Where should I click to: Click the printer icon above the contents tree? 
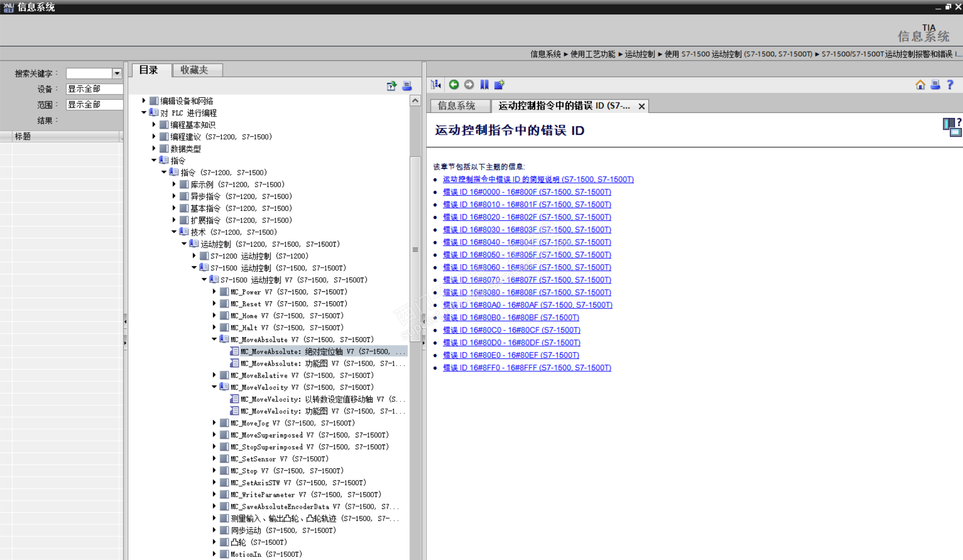[407, 86]
